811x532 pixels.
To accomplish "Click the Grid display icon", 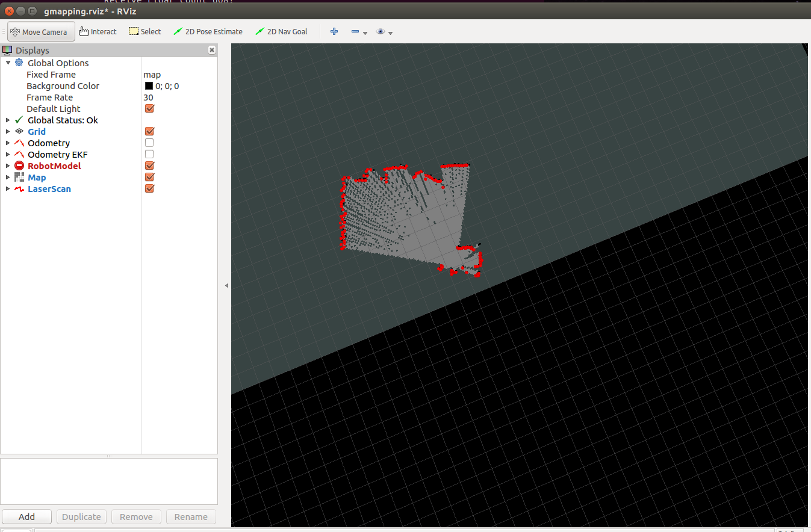I will pos(19,132).
